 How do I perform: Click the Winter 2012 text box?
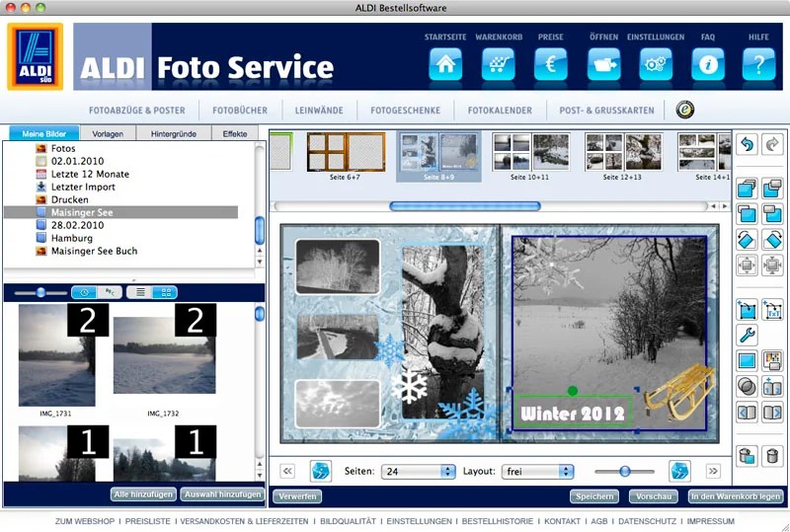point(573,414)
